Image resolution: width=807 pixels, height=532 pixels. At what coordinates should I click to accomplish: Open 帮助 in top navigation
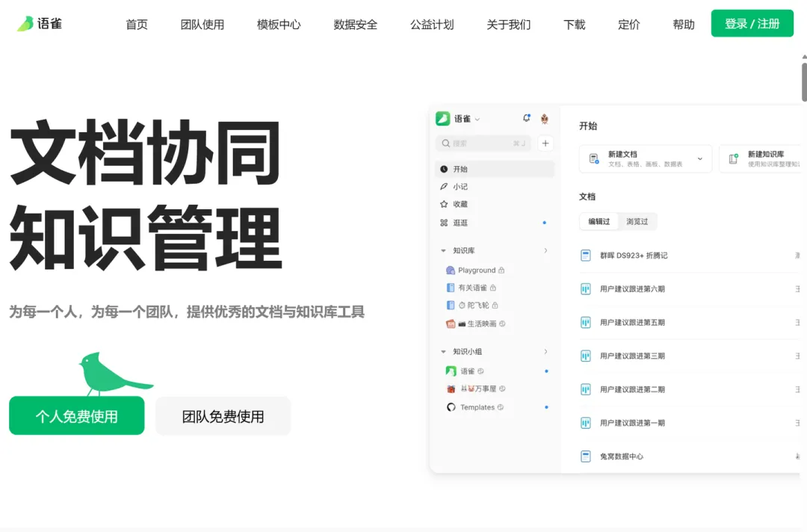tap(684, 24)
